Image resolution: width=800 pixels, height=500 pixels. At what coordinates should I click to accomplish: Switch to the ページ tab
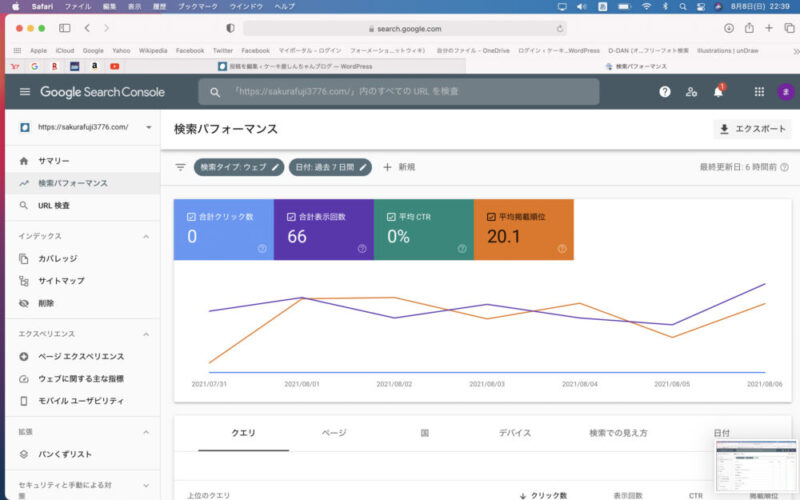point(334,433)
